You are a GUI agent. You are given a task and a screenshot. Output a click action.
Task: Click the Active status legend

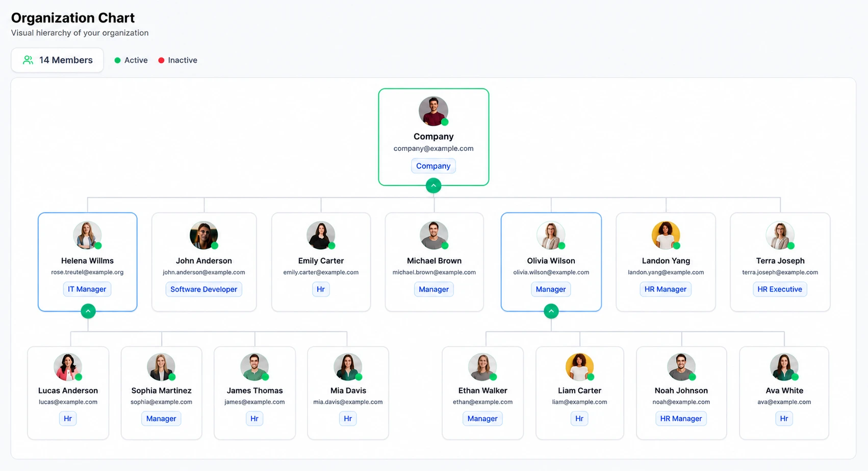click(131, 60)
